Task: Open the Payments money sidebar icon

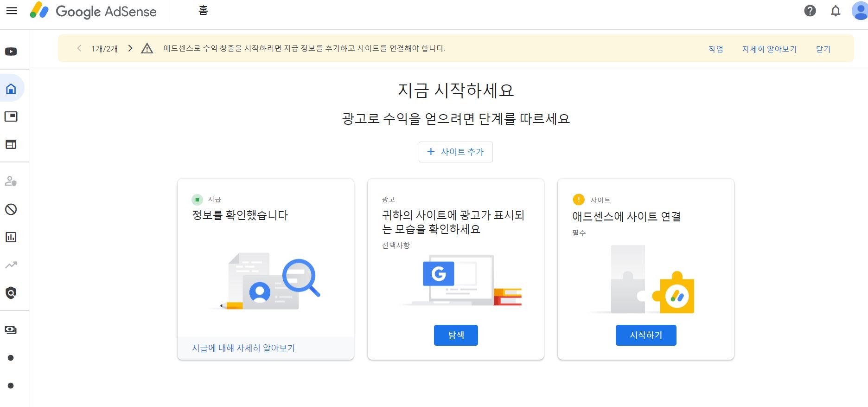Action: 11,330
